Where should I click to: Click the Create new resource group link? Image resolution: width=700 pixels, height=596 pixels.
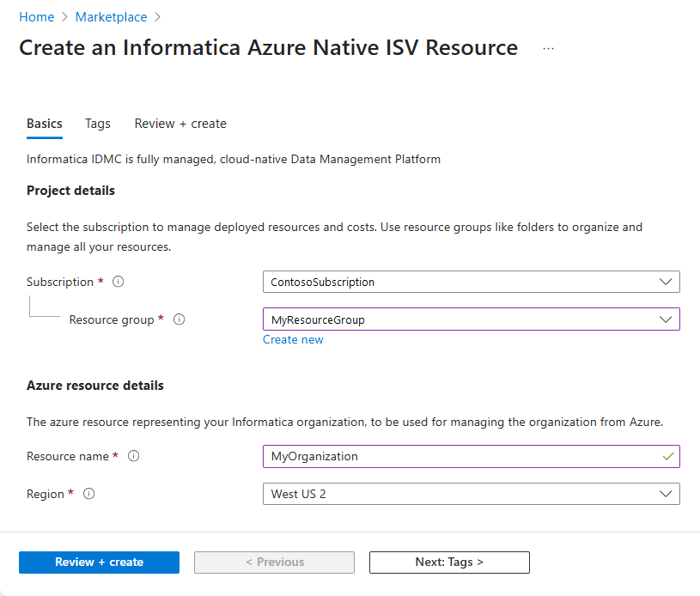tap(293, 339)
